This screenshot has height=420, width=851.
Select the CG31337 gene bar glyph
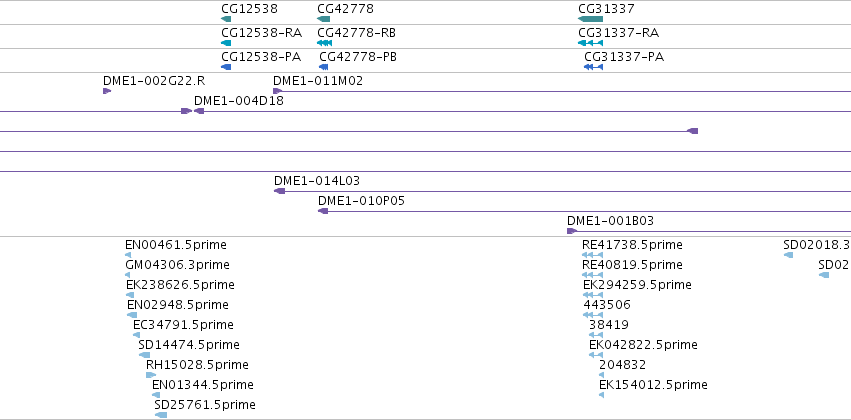tap(590, 19)
